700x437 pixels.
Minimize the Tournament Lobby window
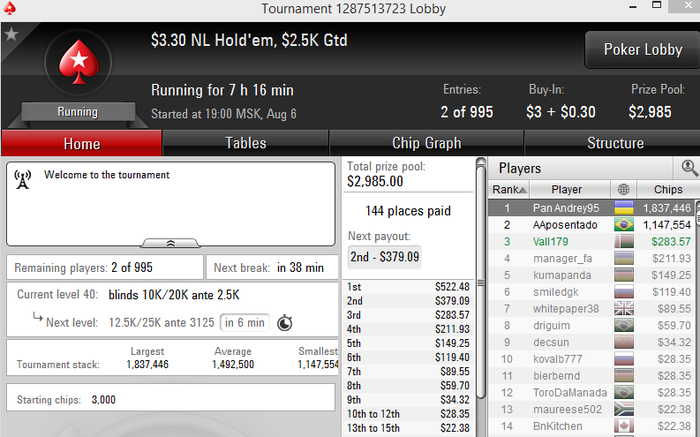633,7
